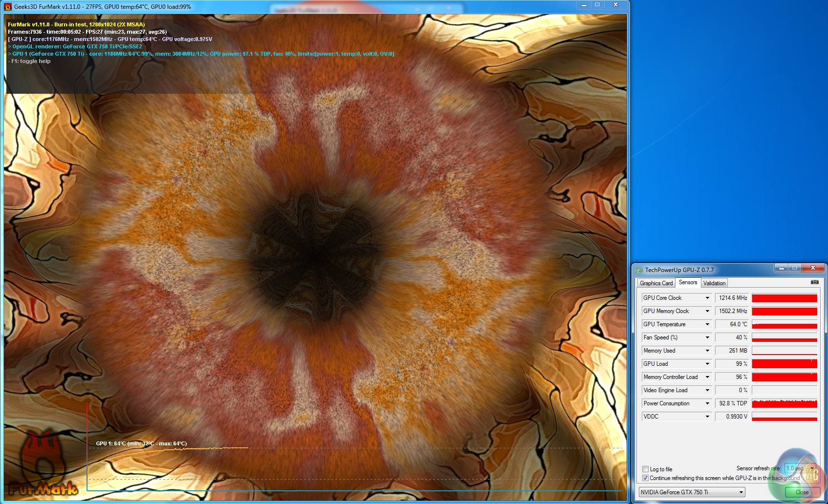The width and height of the screenshot is (828, 504).
Task: Click the Fan Speed history graph
Action: pos(784,337)
